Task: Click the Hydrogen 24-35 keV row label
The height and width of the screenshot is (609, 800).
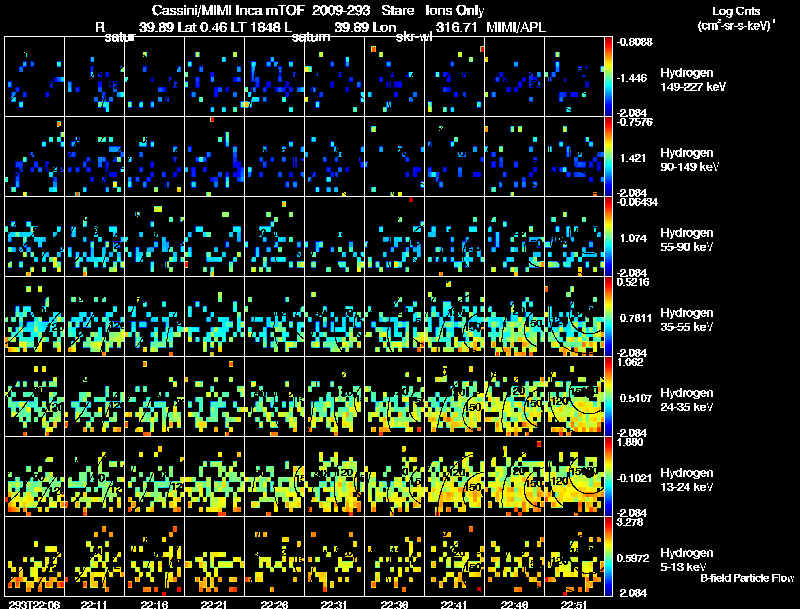Action: [x=687, y=400]
